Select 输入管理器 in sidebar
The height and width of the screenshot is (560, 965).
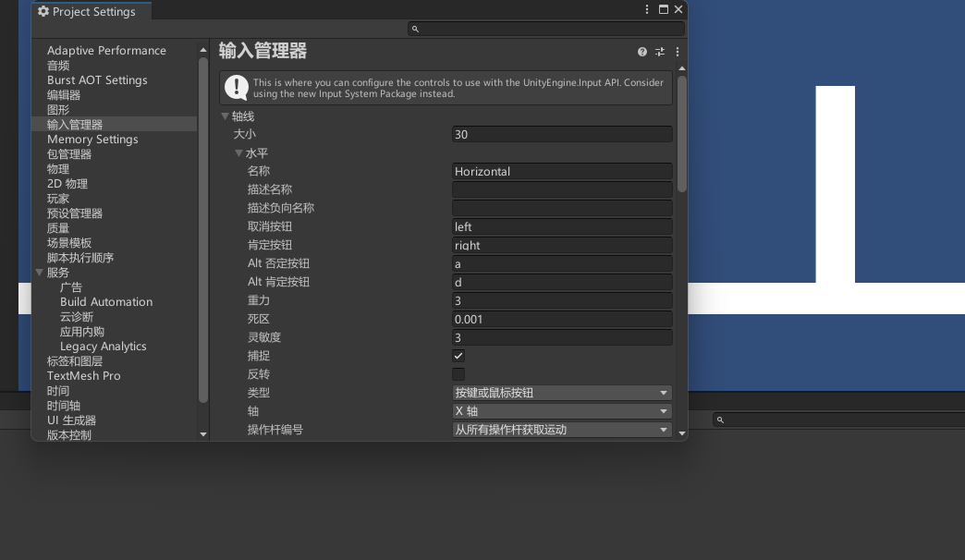point(75,125)
